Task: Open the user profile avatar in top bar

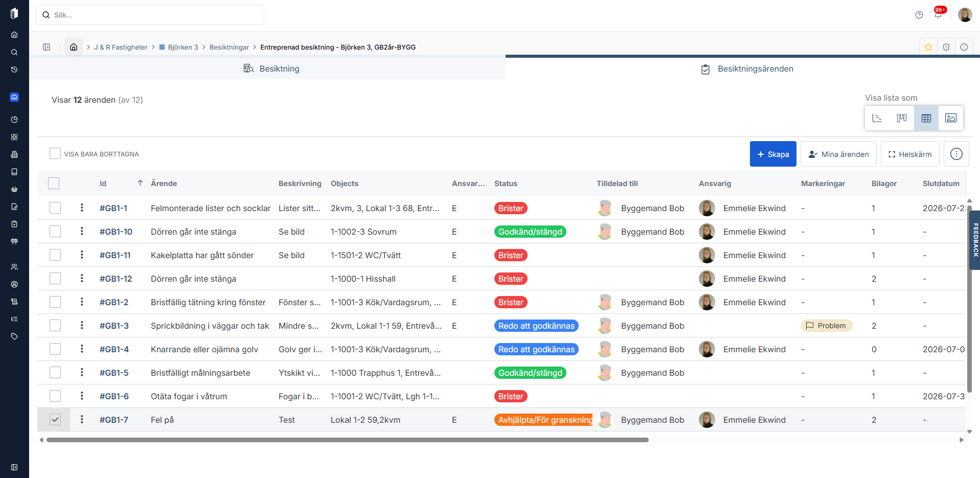Action: pos(965,15)
